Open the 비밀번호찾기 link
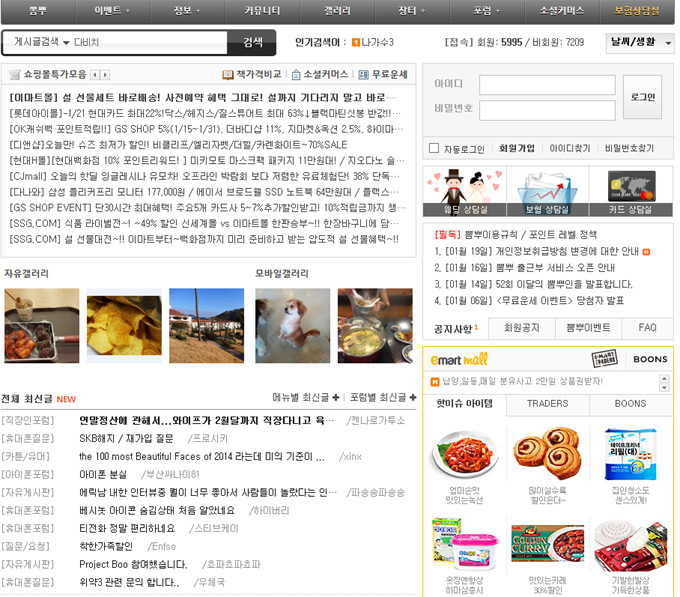This screenshot has width=680, height=597. coord(629,148)
